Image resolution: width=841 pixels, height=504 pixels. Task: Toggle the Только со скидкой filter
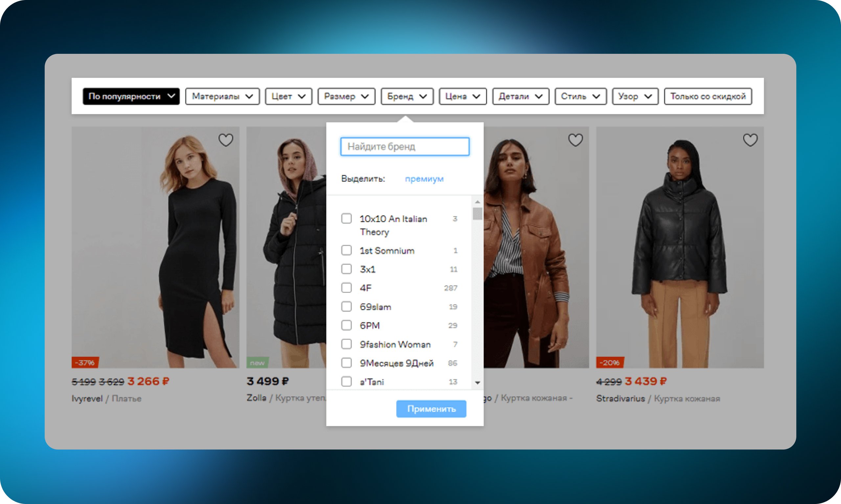pos(708,96)
